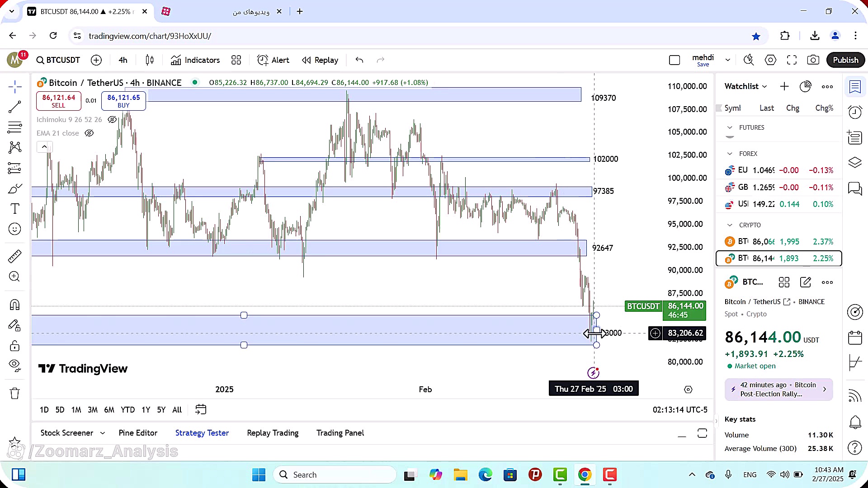
Task: Start bar Replay mode
Action: coord(320,60)
